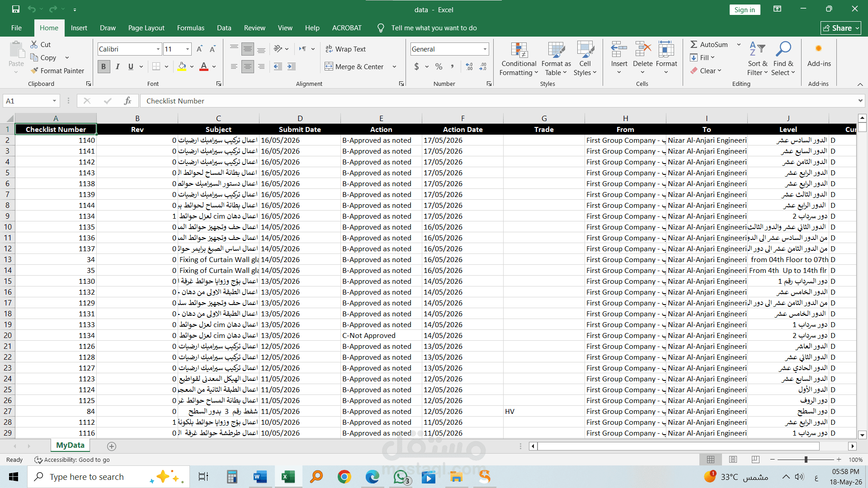The width and height of the screenshot is (868, 488).
Task: Open Conditional Formatting icon
Action: coord(519,50)
